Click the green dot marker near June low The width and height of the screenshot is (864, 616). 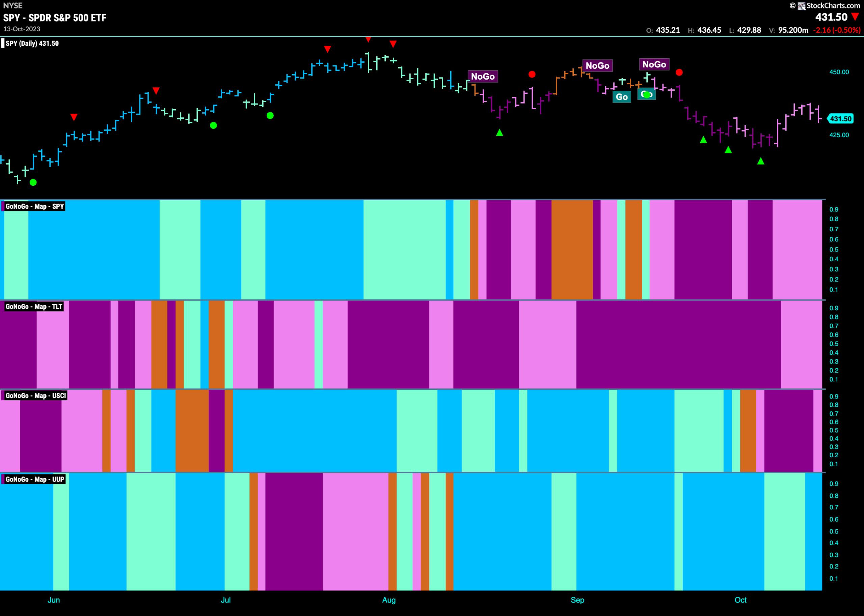[33, 182]
